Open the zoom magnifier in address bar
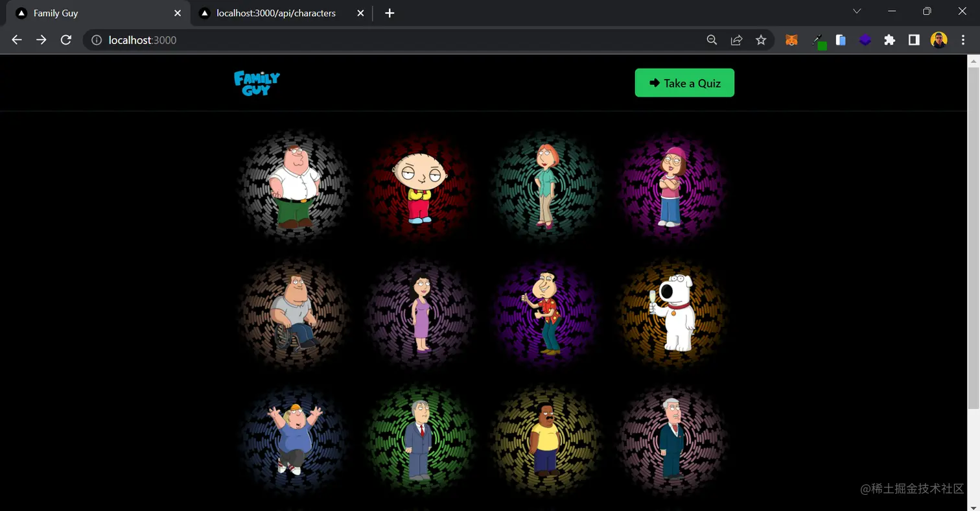The height and width of the screenshot is (511, 980). [712, 40]
